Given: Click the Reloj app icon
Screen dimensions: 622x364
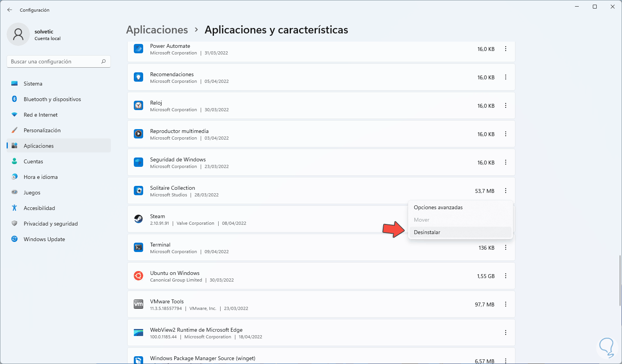Looking at the screenshot, I should 138,105.
